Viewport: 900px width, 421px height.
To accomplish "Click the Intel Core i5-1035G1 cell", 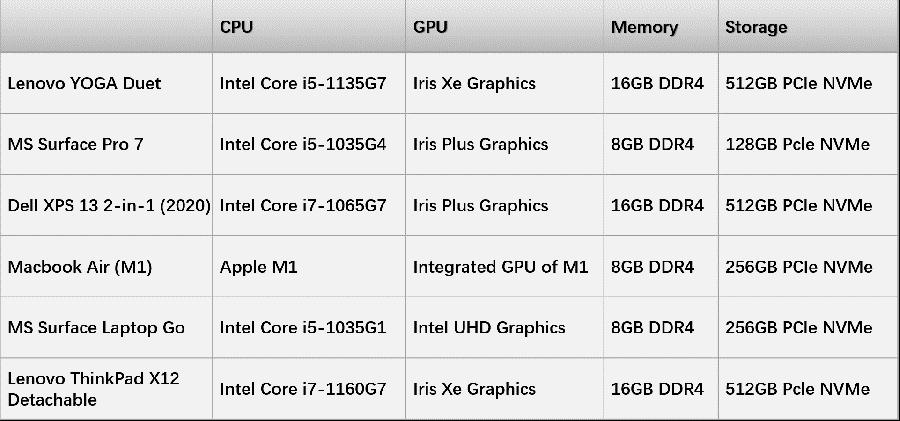I will [x=303, y=328].
